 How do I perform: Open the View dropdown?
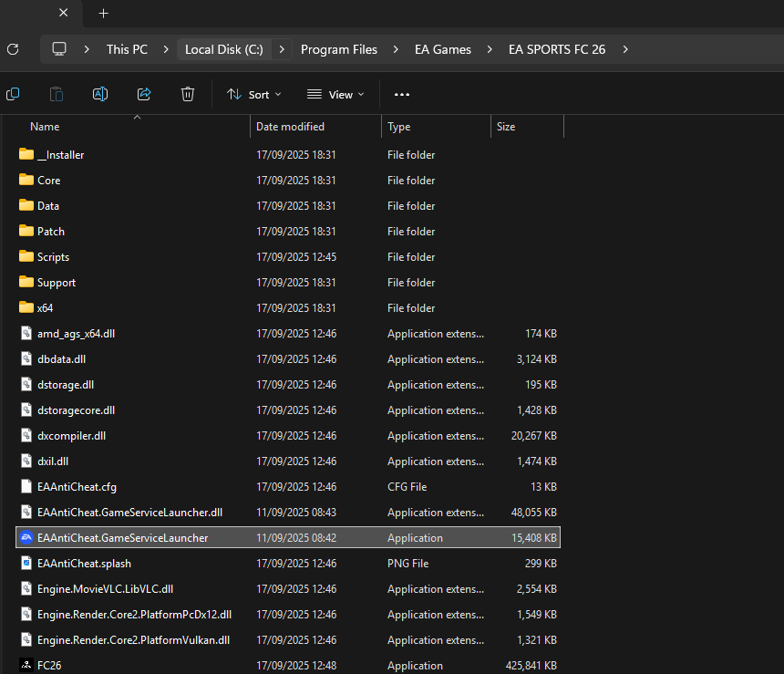[x=335, y=94]
